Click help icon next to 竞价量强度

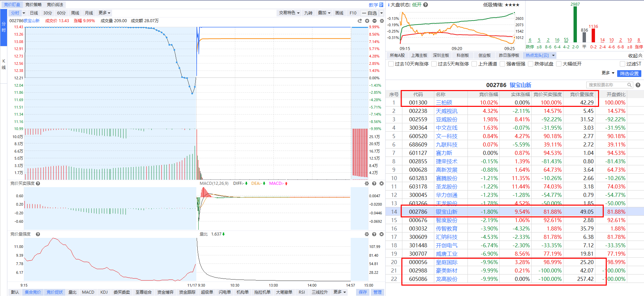click(38, 234)
